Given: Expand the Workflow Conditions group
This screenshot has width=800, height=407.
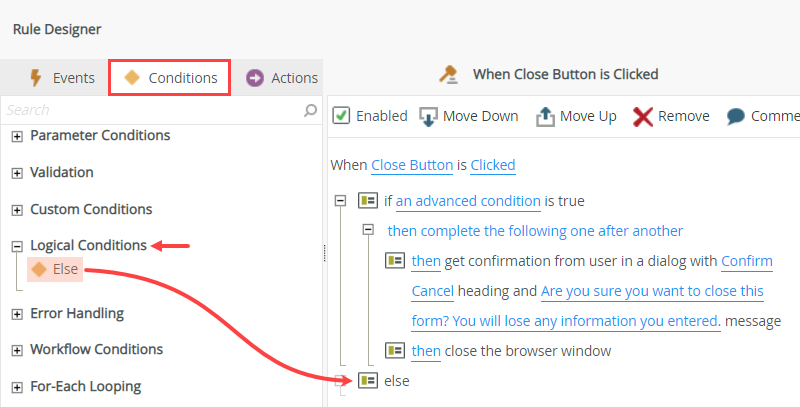Looking at the screenshot, I should [17, 350].
